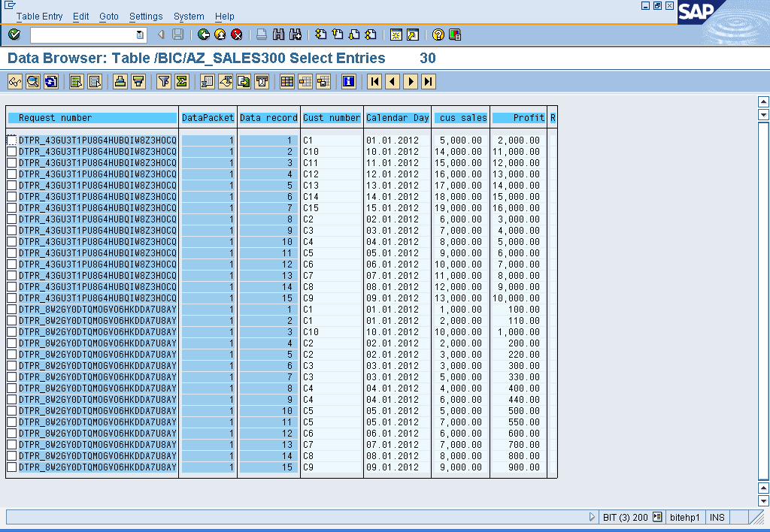Click the Profit column header
770x532 pixels.
pyautogui.click(x=519, y=118)
